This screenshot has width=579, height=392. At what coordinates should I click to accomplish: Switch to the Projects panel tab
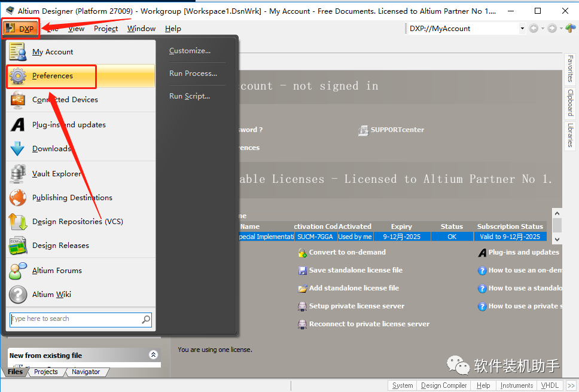[x=46, y=372]
